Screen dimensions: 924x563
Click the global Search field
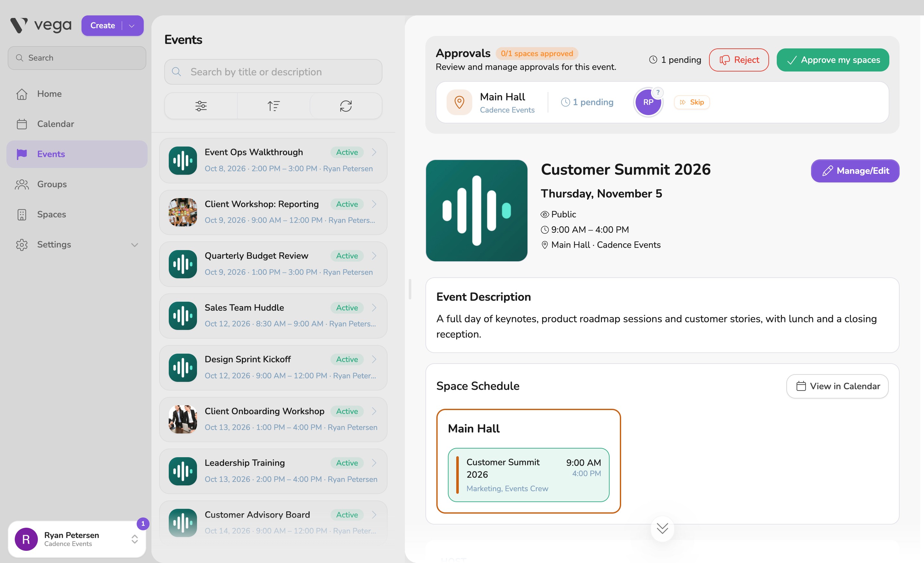(77, 58)
